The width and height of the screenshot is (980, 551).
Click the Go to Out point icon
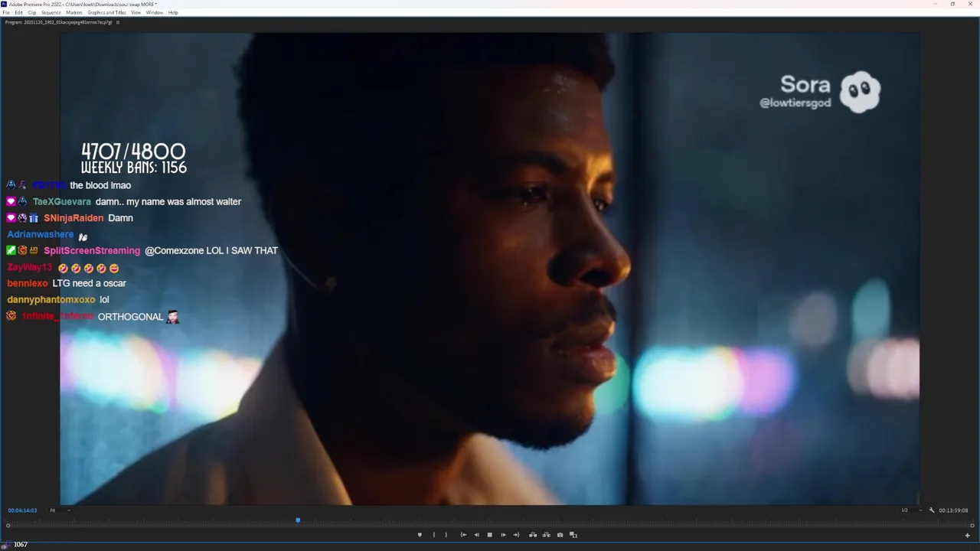(x=516, y=535)
